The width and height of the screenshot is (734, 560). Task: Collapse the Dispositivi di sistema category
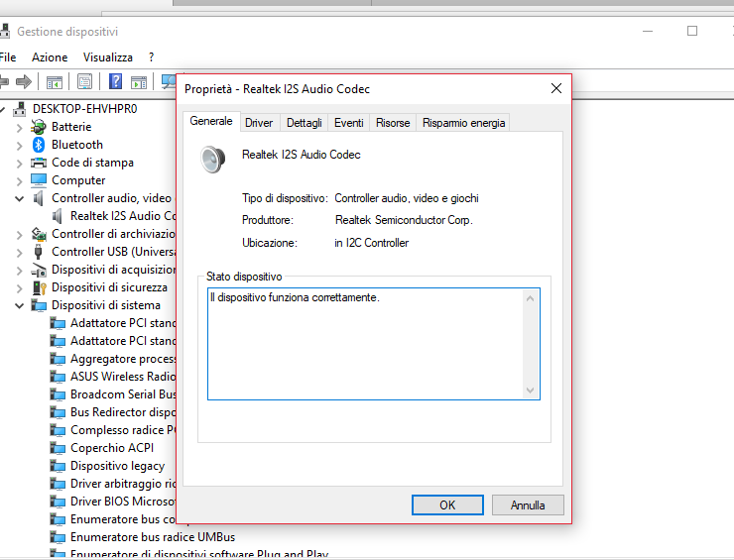[19, 305]
